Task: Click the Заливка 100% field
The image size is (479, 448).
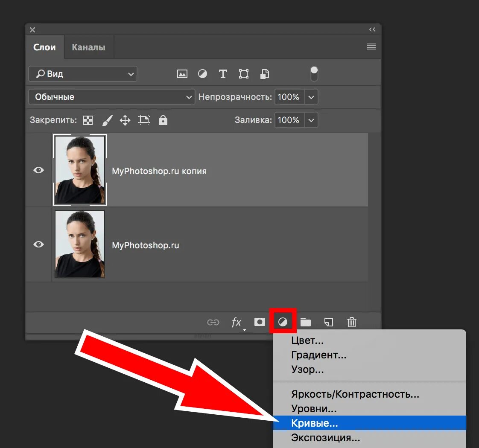Action: pyautogui.click(x=289, y=120)
